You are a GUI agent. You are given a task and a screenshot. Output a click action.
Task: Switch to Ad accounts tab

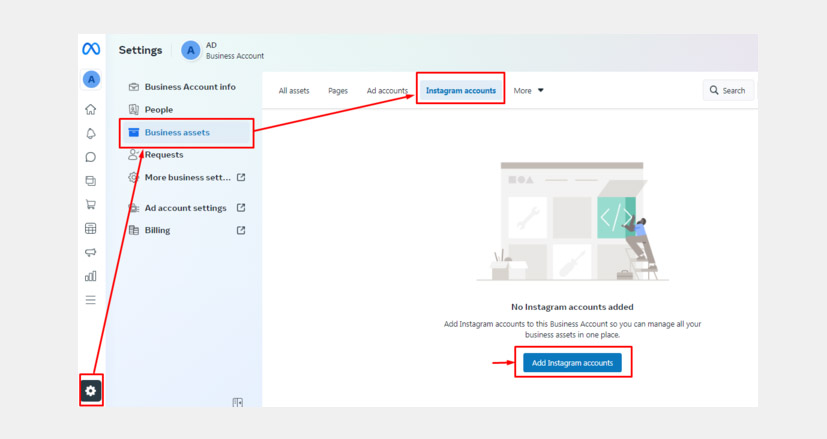click(387, 91)
